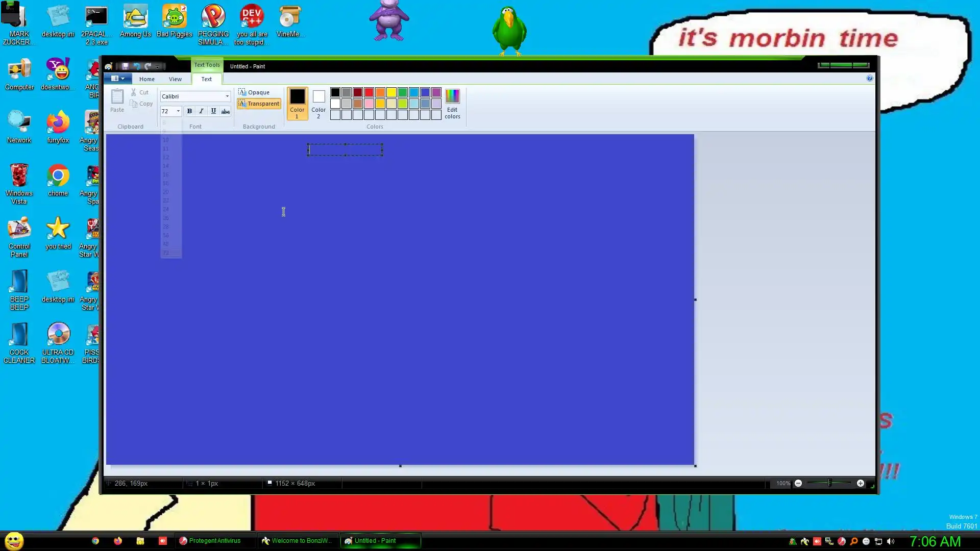980x551 pixels.
Task: Toggle Italic text formatting
Action: coord(201,111)
